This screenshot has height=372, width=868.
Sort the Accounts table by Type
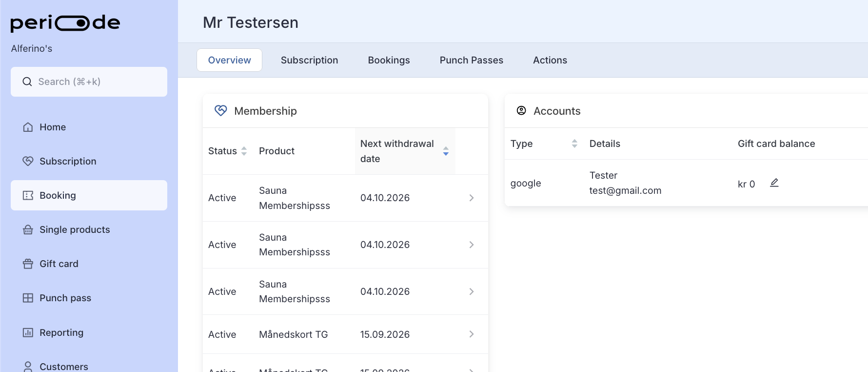point(574,144)
